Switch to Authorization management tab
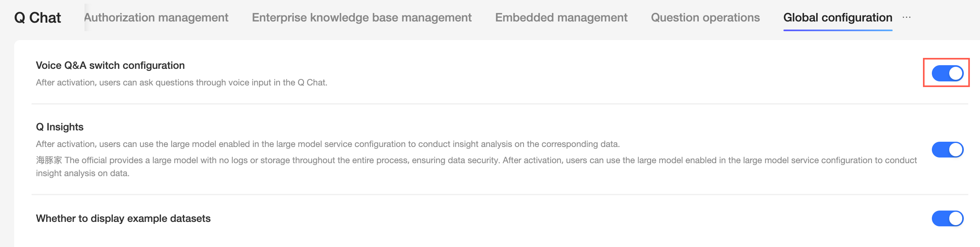The height and width of the screenshot is (247, 980). pyautogui.click(x=156, y=17)
